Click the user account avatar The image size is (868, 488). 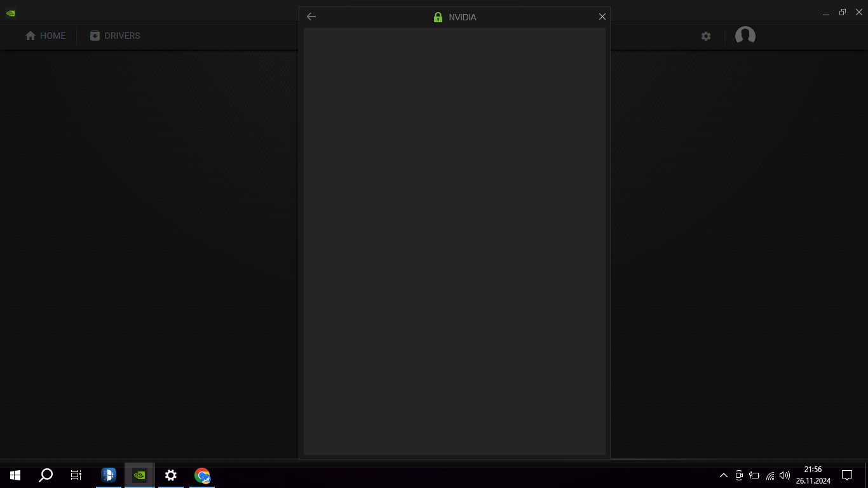pyautogui.click(x=745, y=36)
